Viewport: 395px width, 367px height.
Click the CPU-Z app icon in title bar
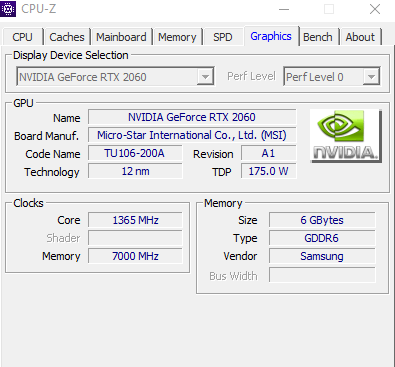pos(8,9)
